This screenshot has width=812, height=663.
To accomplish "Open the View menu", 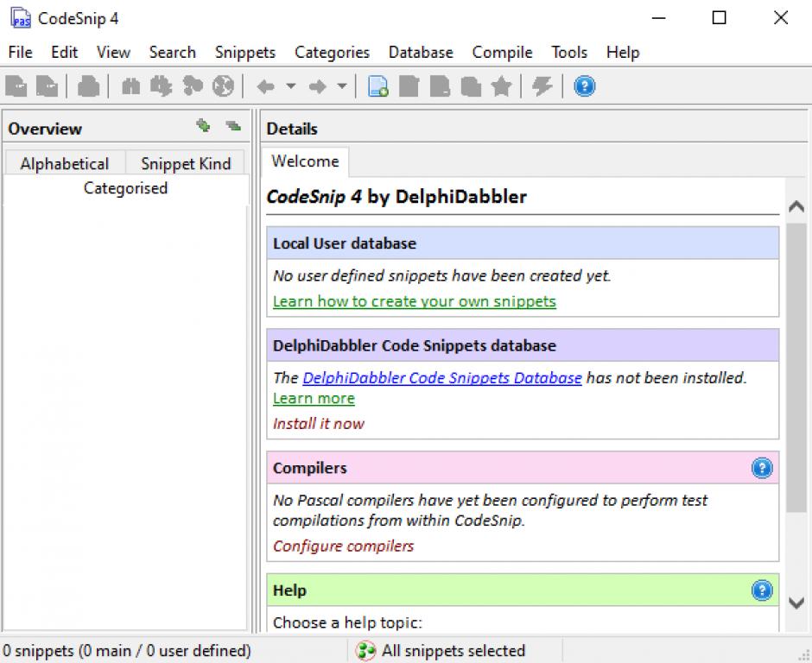I will click(x=113, y=53).
